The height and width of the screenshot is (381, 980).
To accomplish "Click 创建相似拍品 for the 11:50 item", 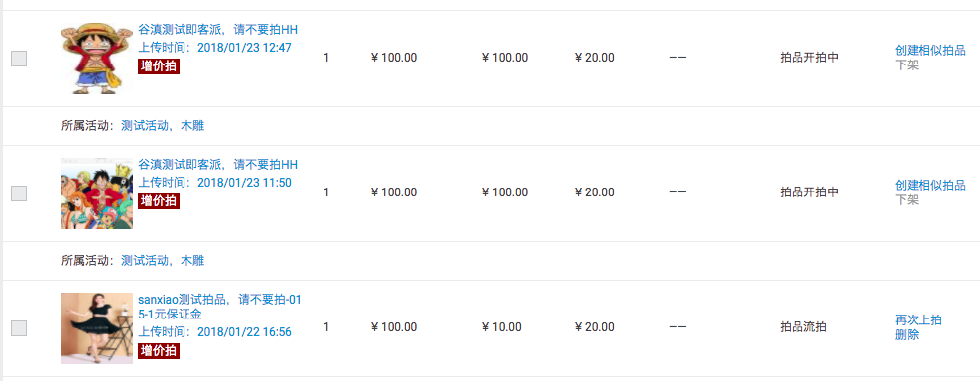I will pyautogui.click(x=930, y=186).
